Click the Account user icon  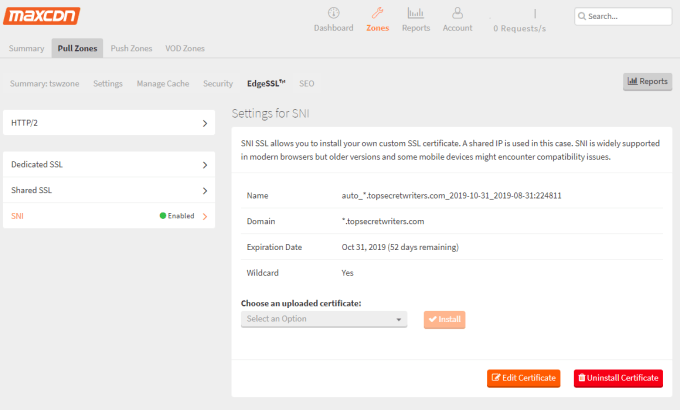click(457, 14)
